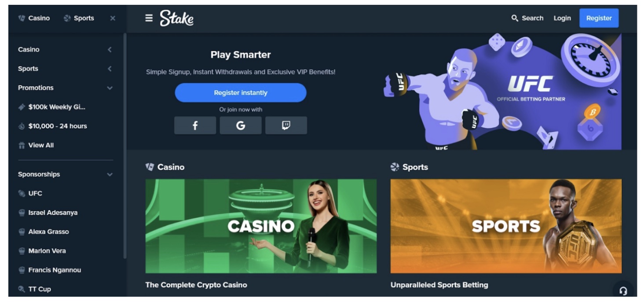This screenshot has width=644, height=302.
Task: Click the Login link in header
Action: tap(562, 18)
